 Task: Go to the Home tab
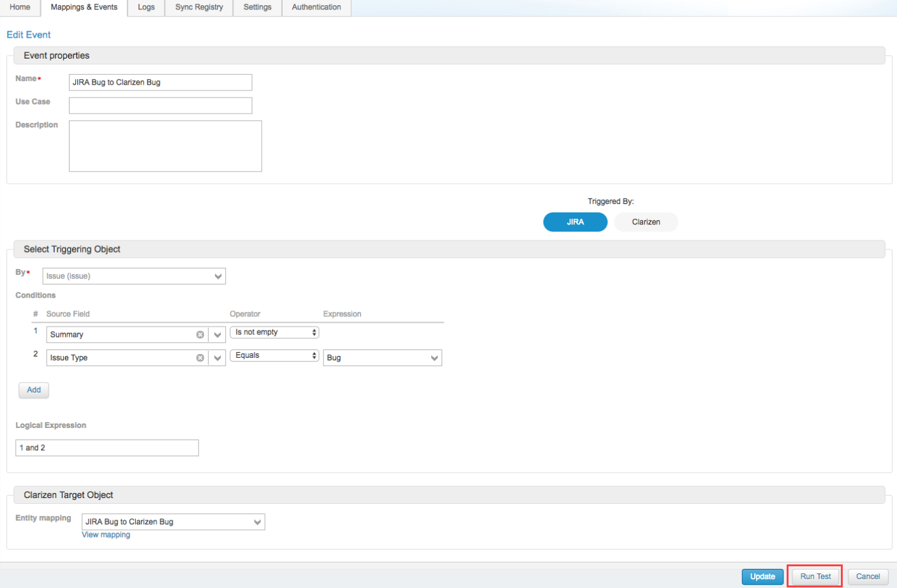[x=20, y=8]
